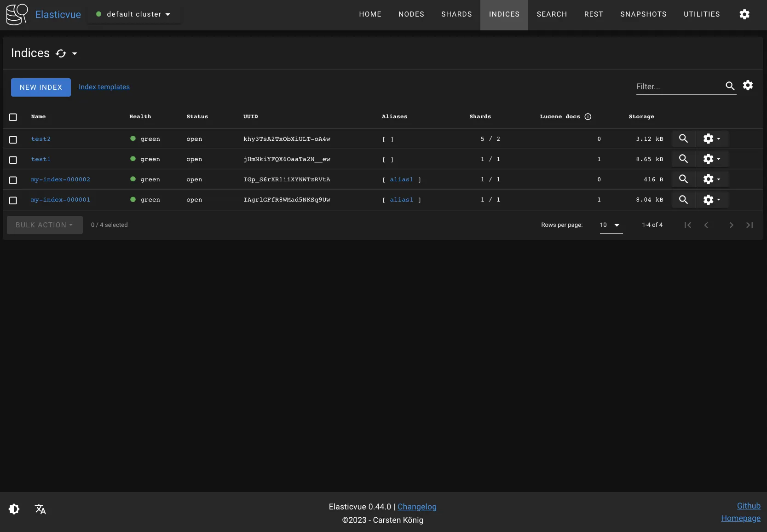
Task: Select the Indices tab
Action: pos(504,14)
